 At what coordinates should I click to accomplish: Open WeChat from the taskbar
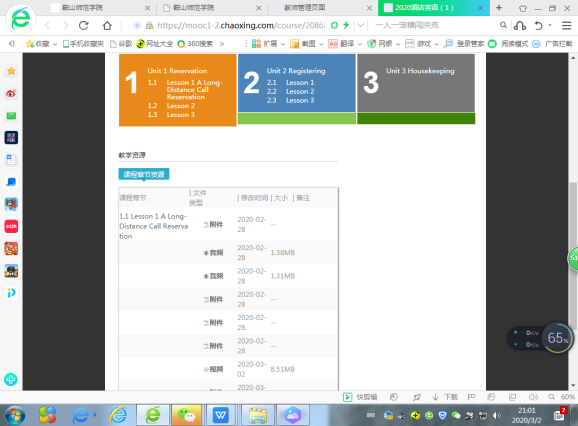[187, 415]
